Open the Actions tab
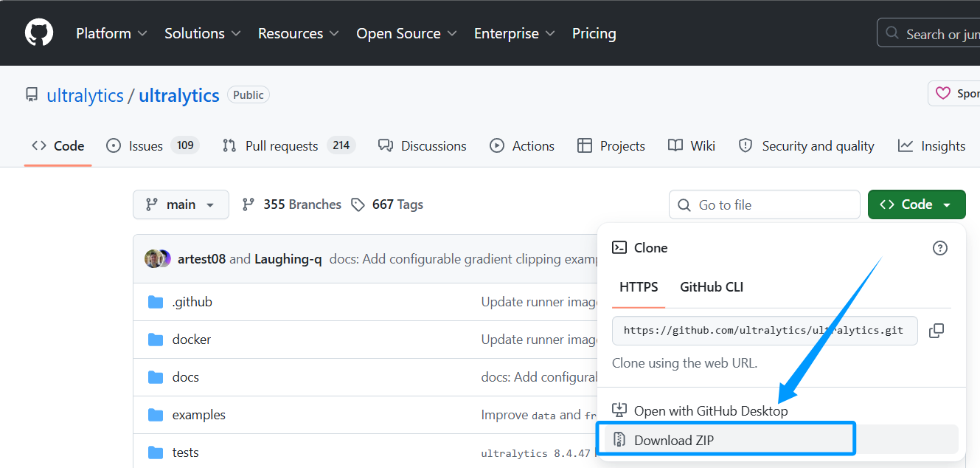 [522, 146]
